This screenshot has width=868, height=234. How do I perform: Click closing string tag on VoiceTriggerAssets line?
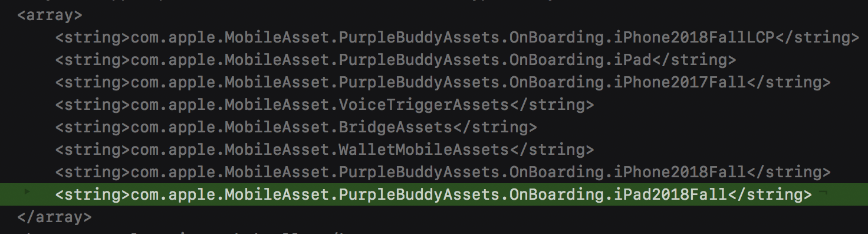pos(551,105)
